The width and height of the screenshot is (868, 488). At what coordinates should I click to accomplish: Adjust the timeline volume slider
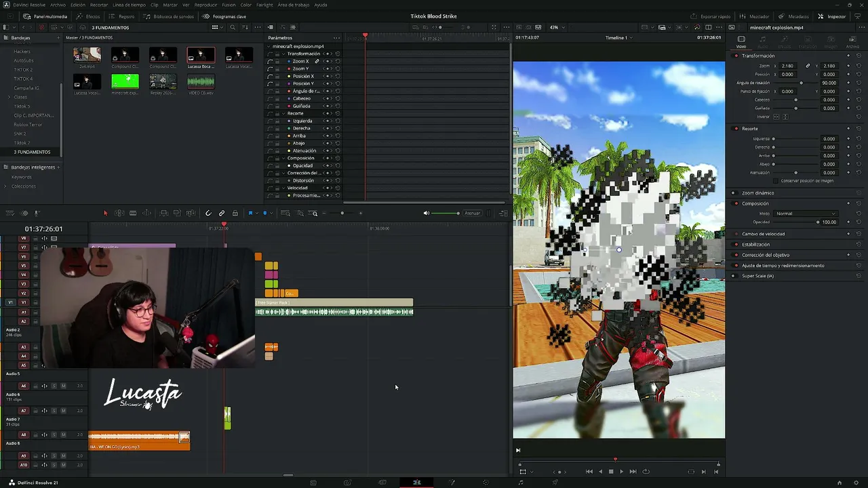[x=446, y=213]
